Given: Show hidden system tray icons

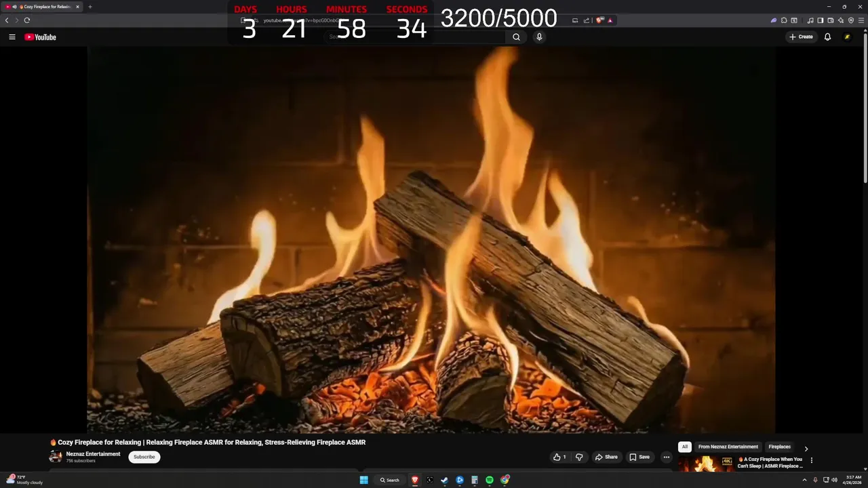Looking at the screenshot, I should pos(805,480).
